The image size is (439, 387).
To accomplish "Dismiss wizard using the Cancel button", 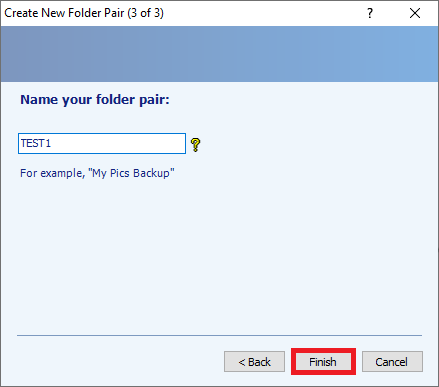I will pyautogui.click(x=392, y=362).
